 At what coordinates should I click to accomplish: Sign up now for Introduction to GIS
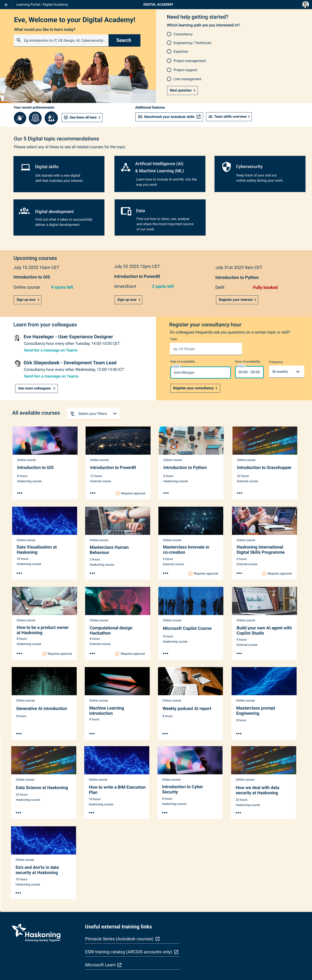(27, 300)
